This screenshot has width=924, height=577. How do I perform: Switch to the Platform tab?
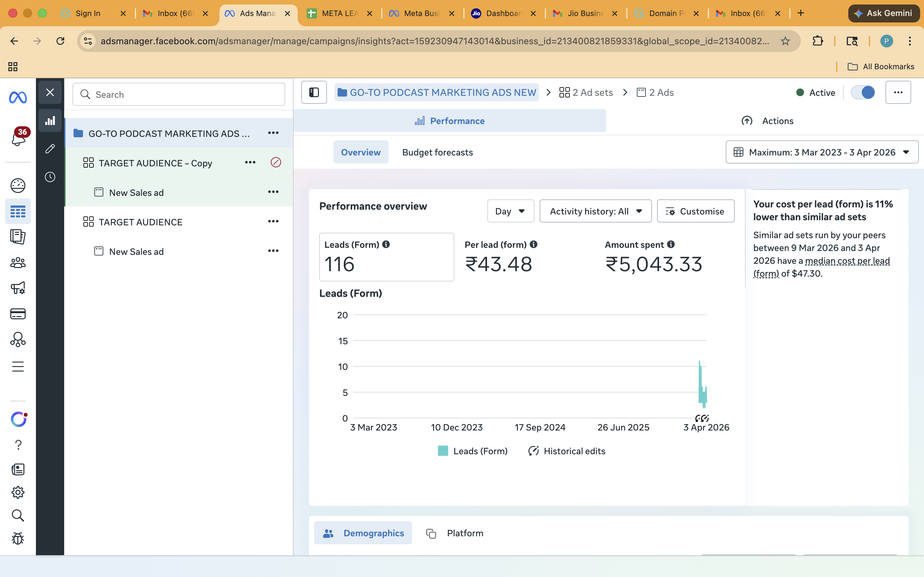pyautogui.click(x=454, y=533)
